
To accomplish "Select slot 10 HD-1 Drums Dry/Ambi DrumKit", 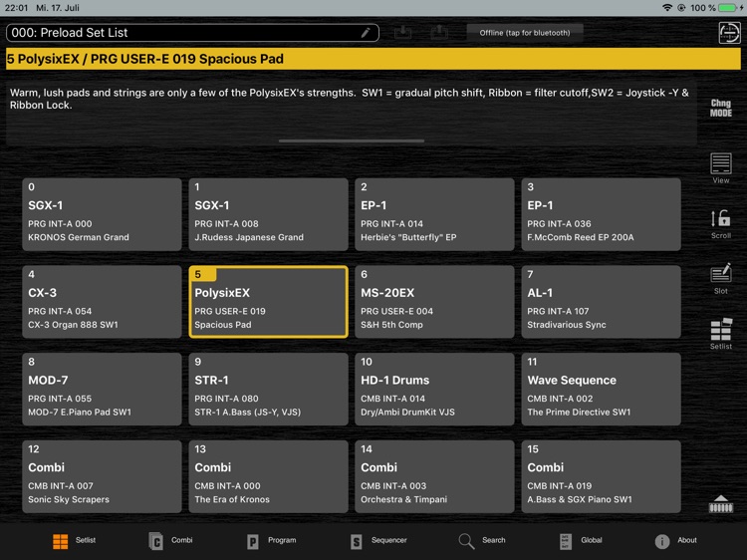I will tap(434, 389).
